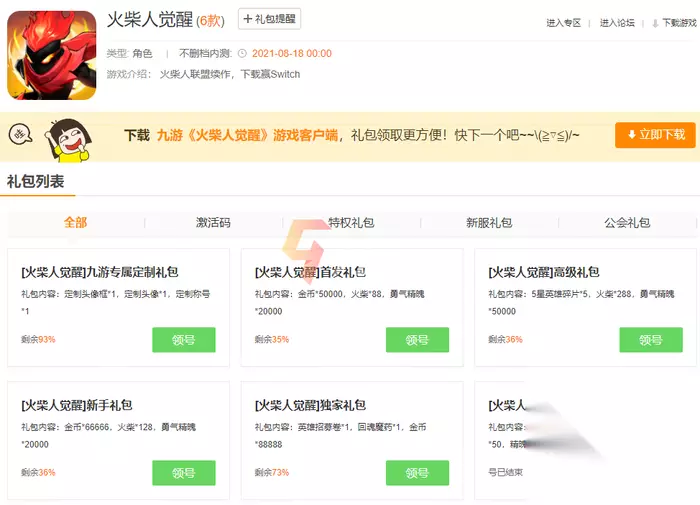This screenshot has width=700, height=505.
Task: Click the 类型: 角色 type text
Action: (129, 54)
